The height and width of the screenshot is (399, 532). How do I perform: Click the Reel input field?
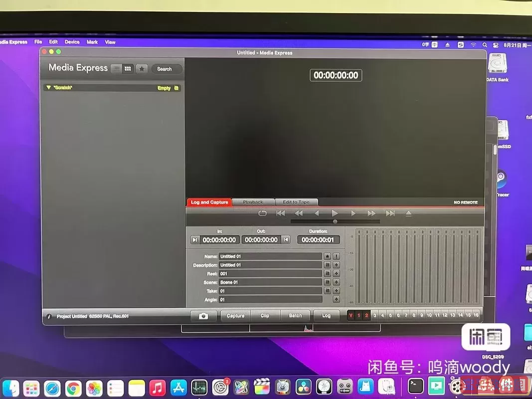tap(270, 273)
